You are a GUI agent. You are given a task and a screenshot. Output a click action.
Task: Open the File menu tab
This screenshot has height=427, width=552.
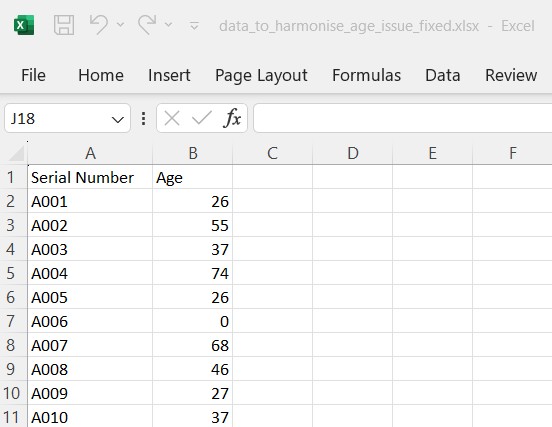tap(33, 75)
